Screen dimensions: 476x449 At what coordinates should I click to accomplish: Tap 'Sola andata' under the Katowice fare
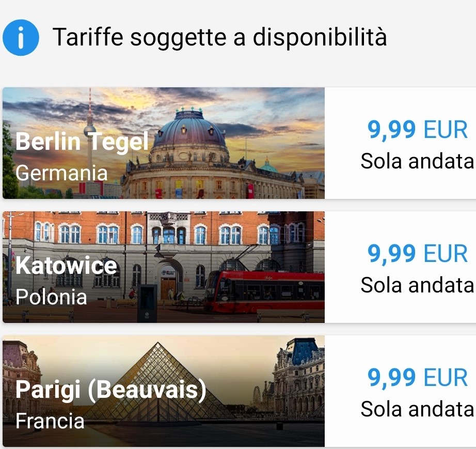[x=418, y=285]
